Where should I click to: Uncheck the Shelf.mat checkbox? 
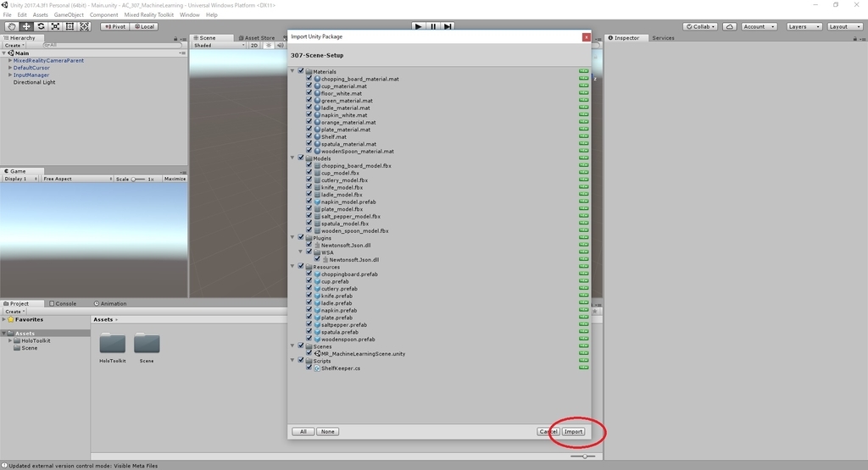pyautogui.click(x=309, y=136)
